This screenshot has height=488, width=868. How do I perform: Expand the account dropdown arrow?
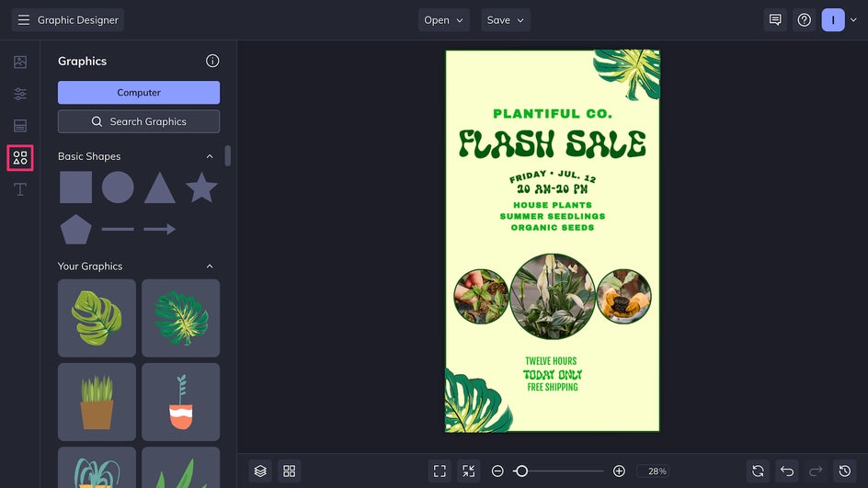point(853,20)
